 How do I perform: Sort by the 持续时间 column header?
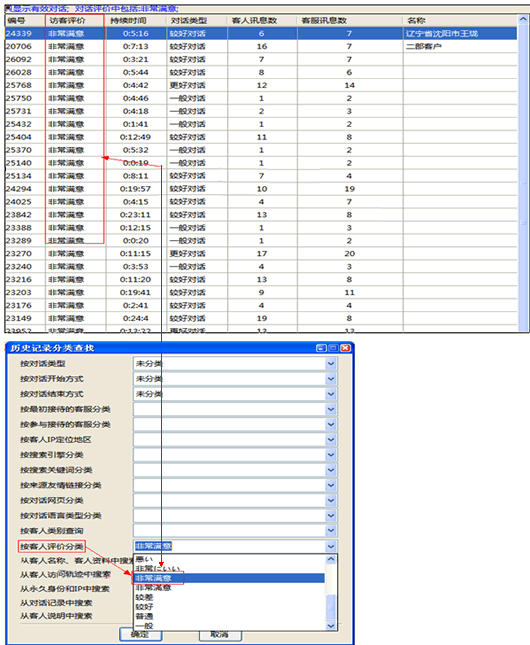point(136,21)
